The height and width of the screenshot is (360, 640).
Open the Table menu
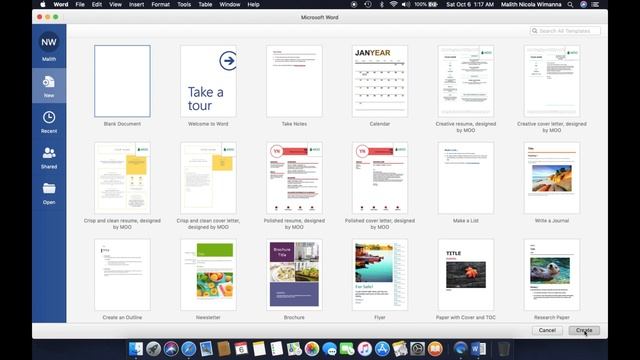205,4
